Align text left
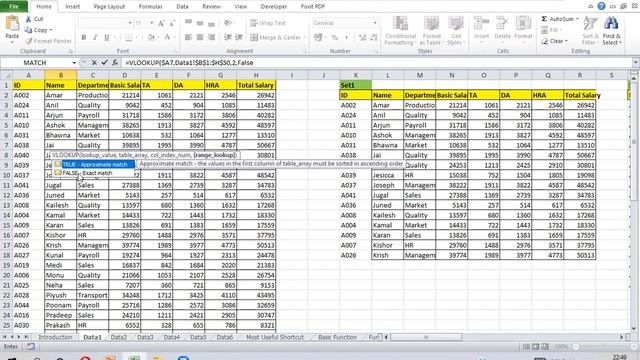Image resolution: width=640 pixels, height=360 pixels. [188, 38]
